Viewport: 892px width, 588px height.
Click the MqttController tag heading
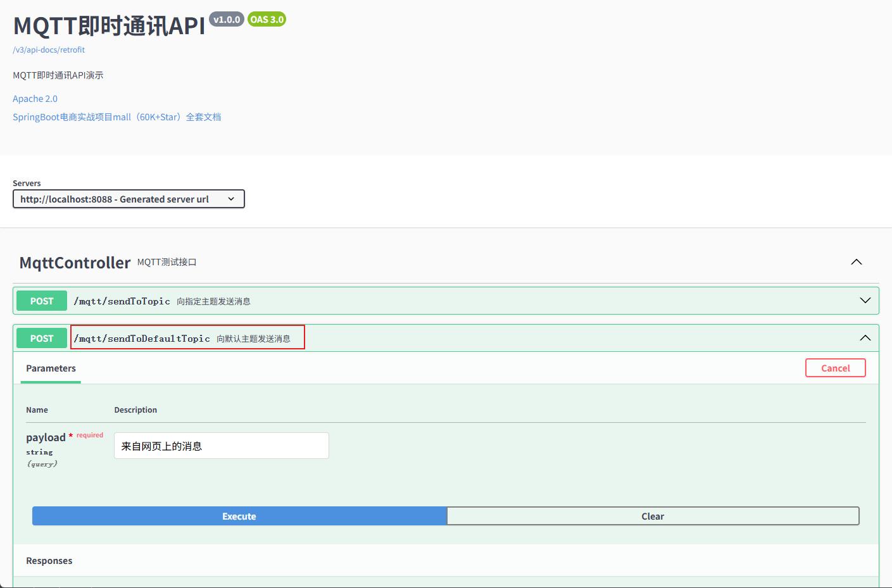75,263
